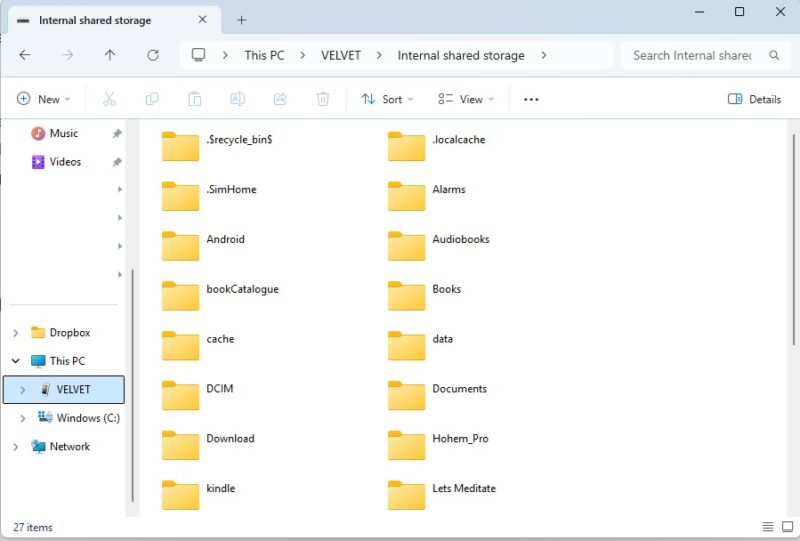Open Music in Quick access
Viewport: 800px width, 541px height.
[x=63, y=133]
